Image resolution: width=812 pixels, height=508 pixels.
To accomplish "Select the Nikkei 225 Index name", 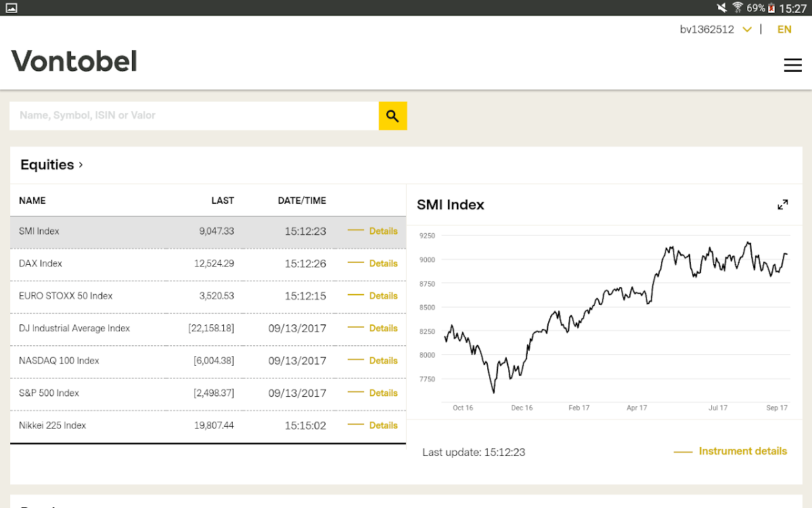I will click(53, 425).
